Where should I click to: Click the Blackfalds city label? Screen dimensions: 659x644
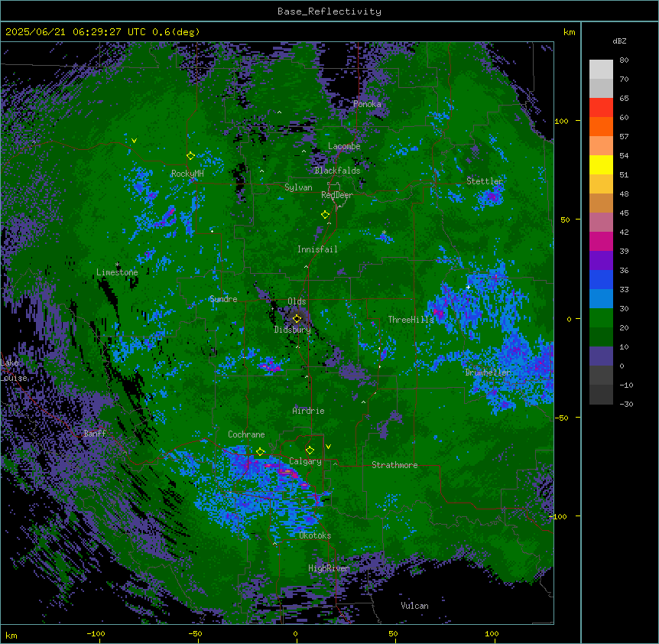pyautogui.click(x=337, y=171)
